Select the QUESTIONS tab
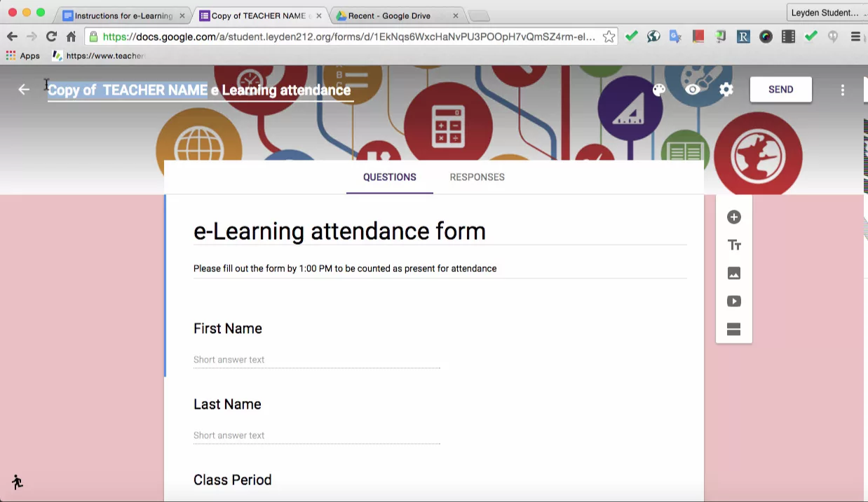 pyautogui.click(x=390, y=177)
